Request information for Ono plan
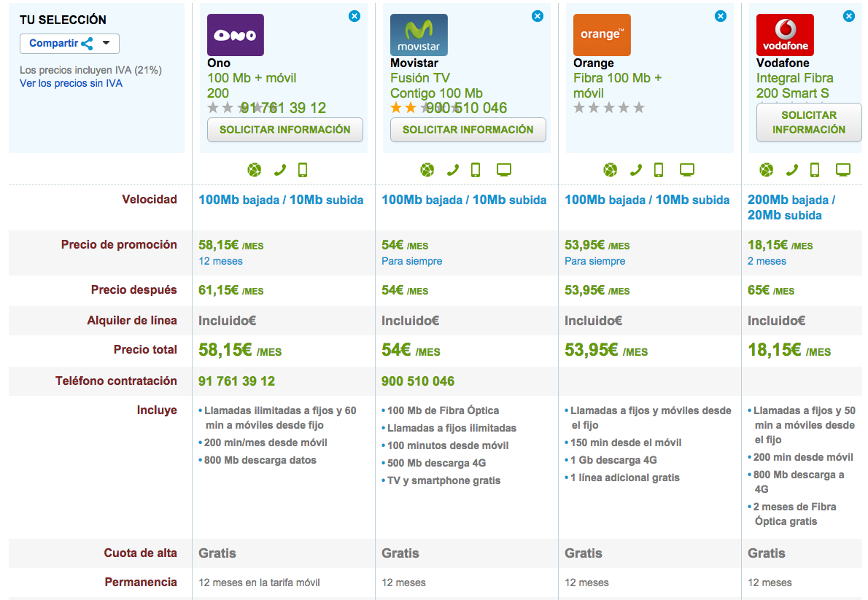Screen dimensions: 868x600 [x=285, y=130]
